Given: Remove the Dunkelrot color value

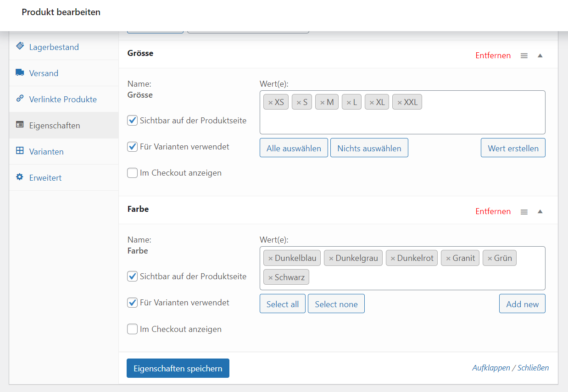Looking at the screenshot, I should click(x=393, y=259).
